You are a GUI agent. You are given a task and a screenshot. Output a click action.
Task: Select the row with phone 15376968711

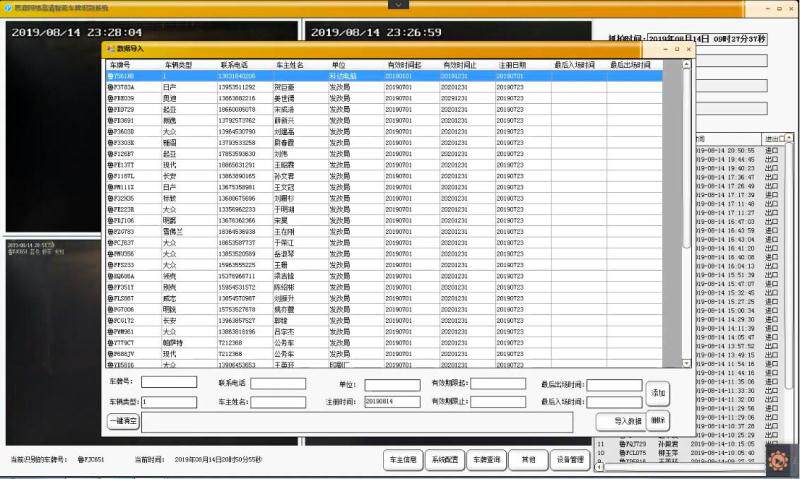[384, 276]
